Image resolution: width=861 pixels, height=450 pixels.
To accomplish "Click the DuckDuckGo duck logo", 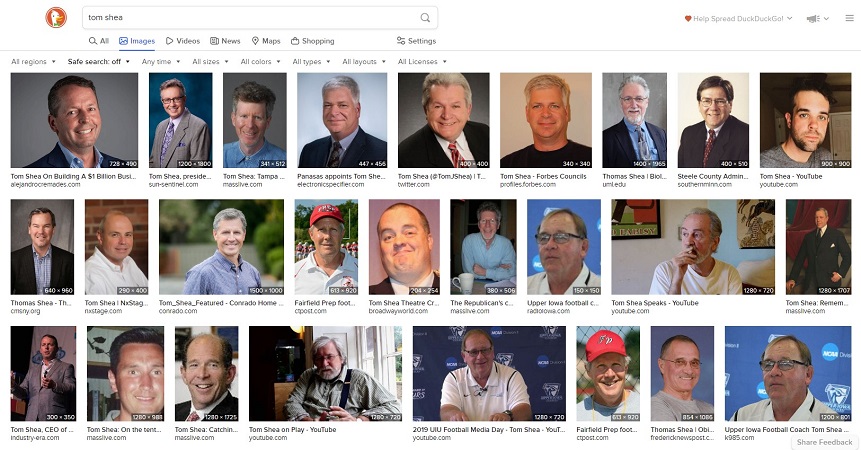I will pos(56,18).
